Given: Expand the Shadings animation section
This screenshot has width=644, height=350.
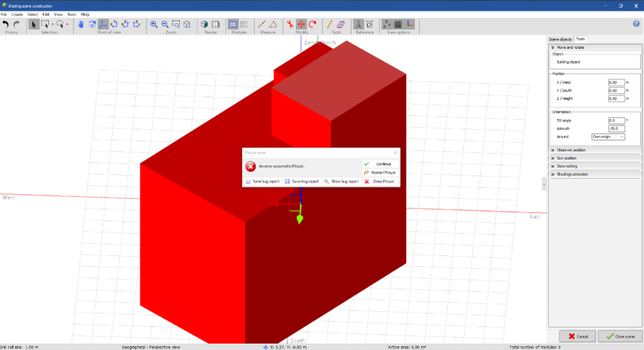Looking at the screenshot, I should point(572,174).
